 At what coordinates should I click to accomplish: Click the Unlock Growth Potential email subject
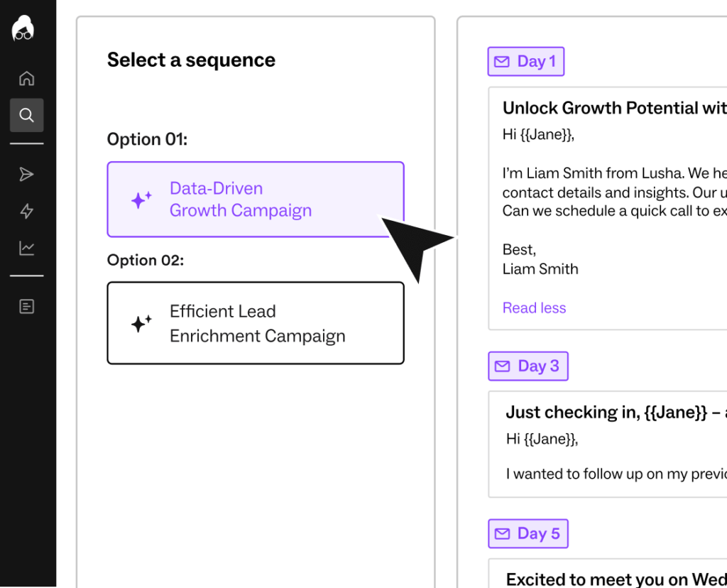(615, 107)
